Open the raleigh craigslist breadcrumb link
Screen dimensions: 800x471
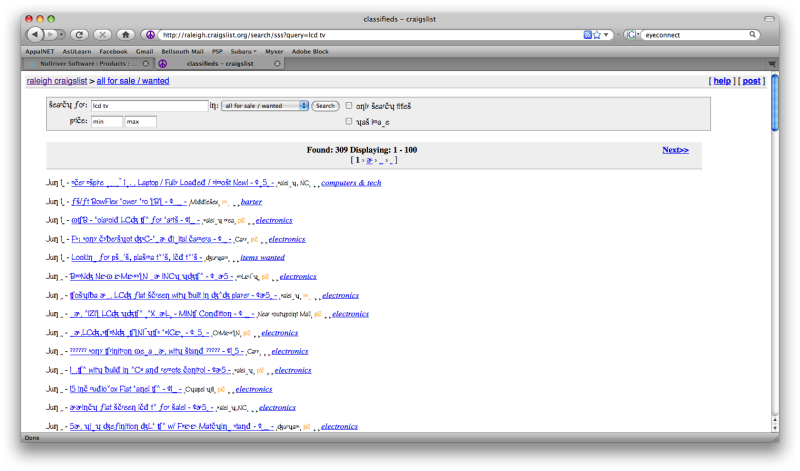tap(57, 81)
